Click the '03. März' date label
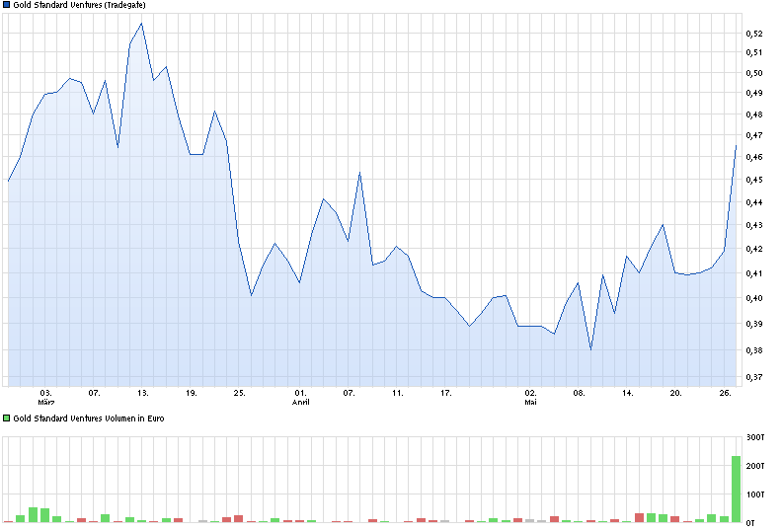Viewport: 782px width, 532px height. pyautogui.click(x=45, y=398)
